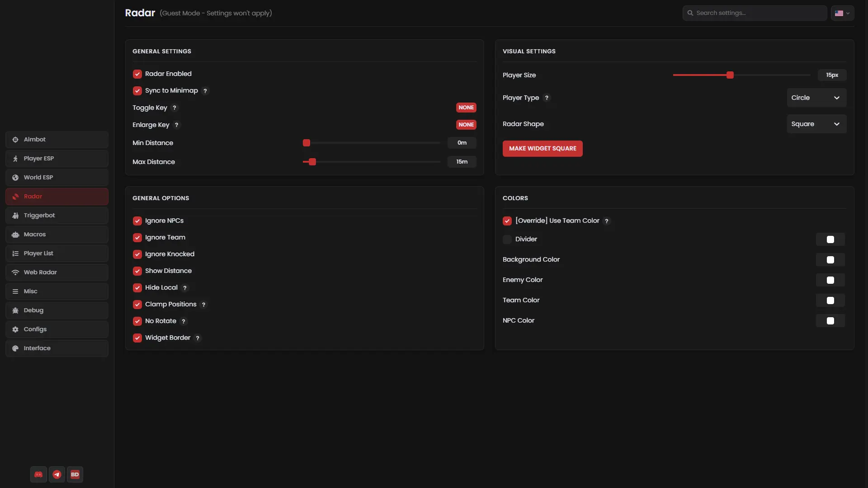The image size is (868, 488).
Task: Click the Macros robot icon
Action: [x=15, y=235]
